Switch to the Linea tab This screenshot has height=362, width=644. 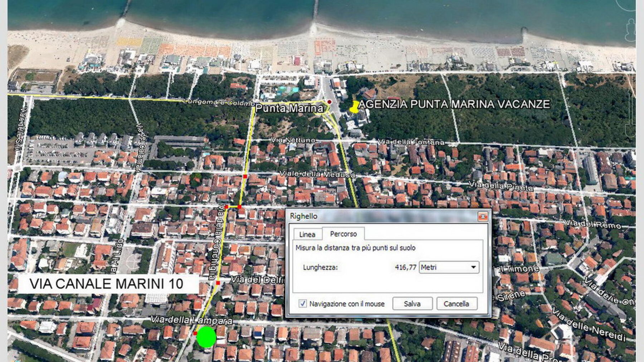(307, 234)
